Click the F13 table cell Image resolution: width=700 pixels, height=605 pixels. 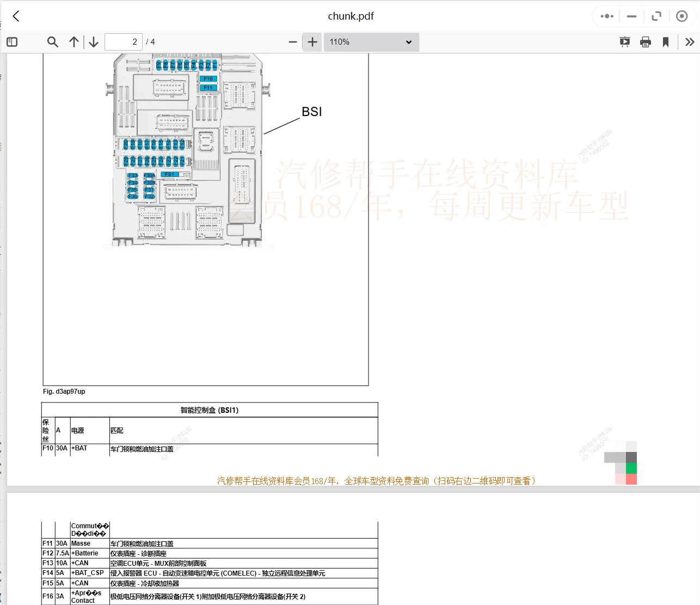click(x=48, y=563)
